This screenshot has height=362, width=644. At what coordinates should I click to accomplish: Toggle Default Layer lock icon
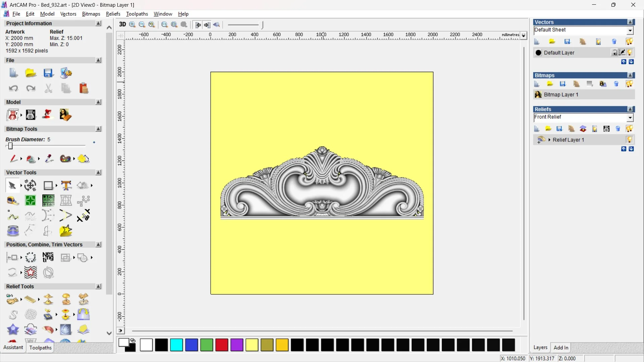pos(614,53)
